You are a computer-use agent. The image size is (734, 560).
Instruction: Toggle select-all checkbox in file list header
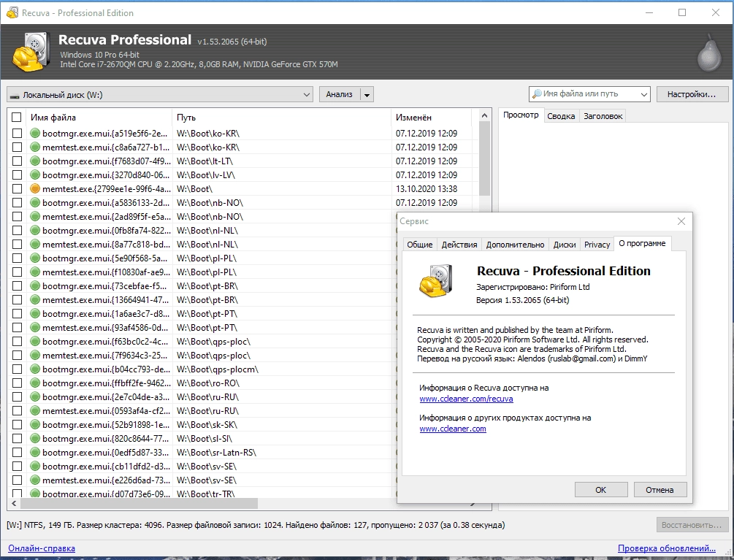[x=16, y=118]
